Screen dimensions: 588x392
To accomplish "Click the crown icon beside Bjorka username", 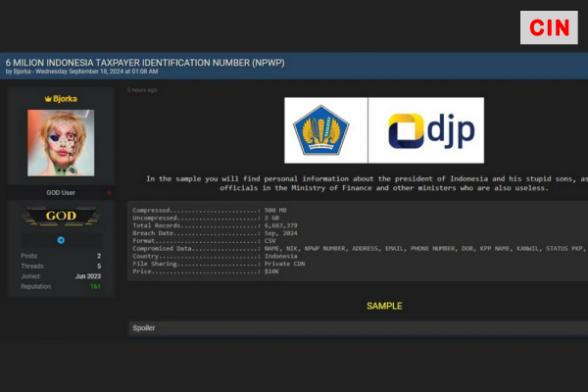I will click(47, 99).
